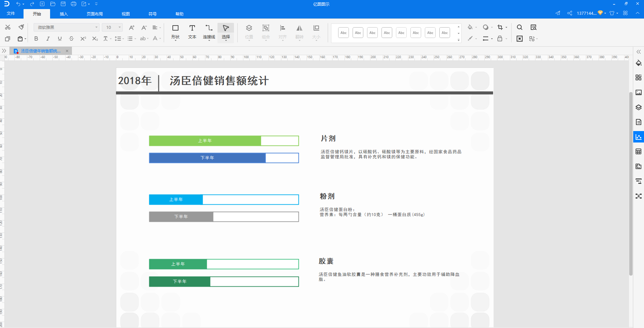The image size is (644, 328).
Task: Click the last Abc style preset
Action: [x=445, y=33]
